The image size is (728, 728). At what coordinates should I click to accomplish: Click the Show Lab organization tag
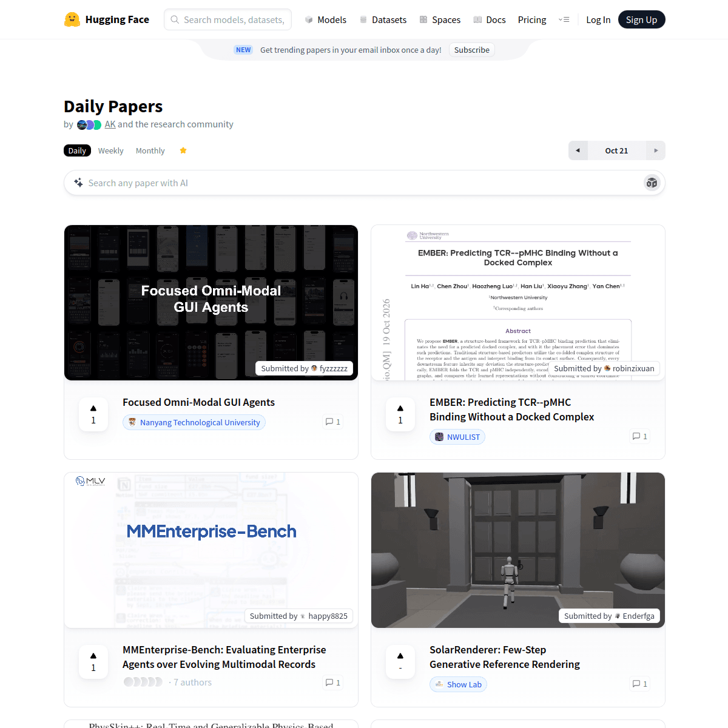click(x=459, y=684)
